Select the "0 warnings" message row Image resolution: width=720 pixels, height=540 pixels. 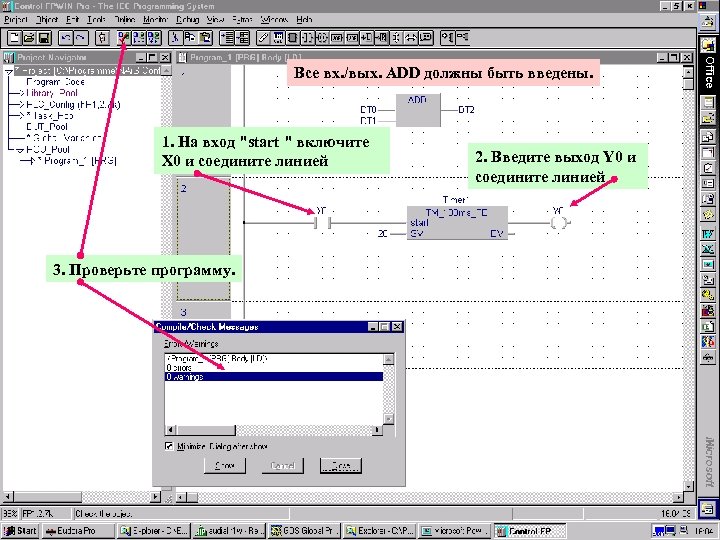click(274, 377)
